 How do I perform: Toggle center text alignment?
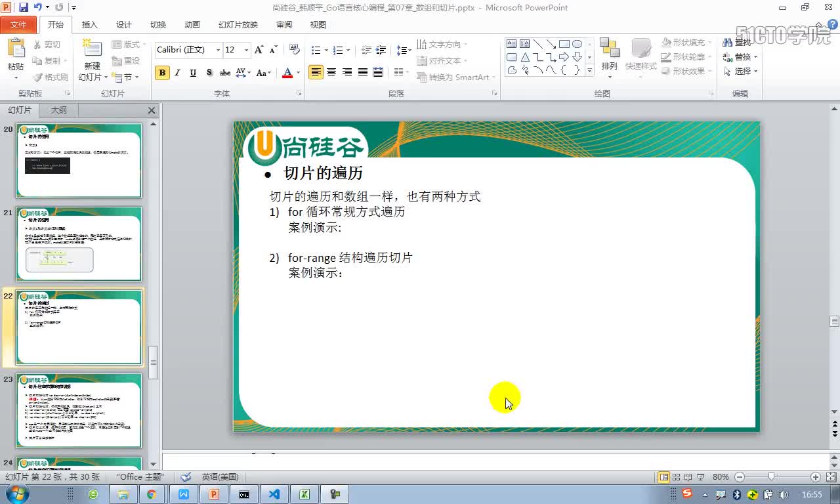tap(331, 72)
